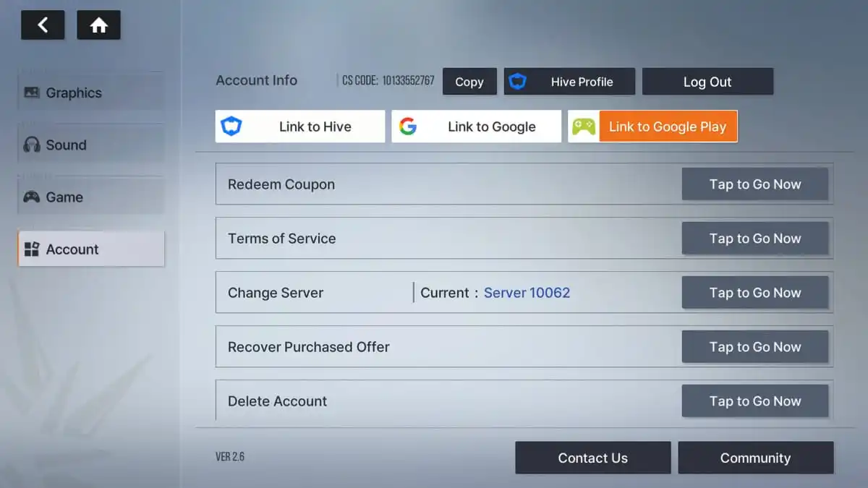Tap the back arrow icon

43,25
